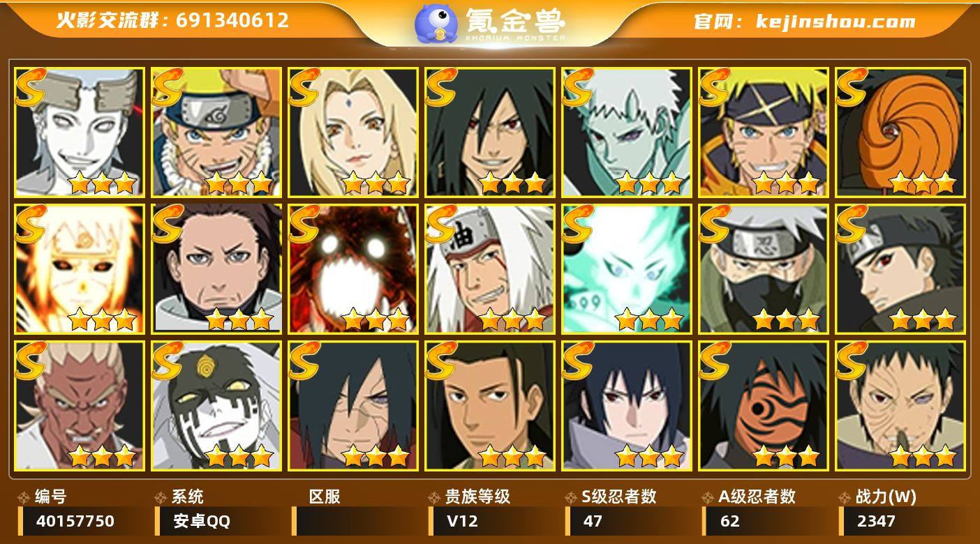Select the orange spiral mask Tobi portrait
Screen dimensions: 980x544
point(900,132)
